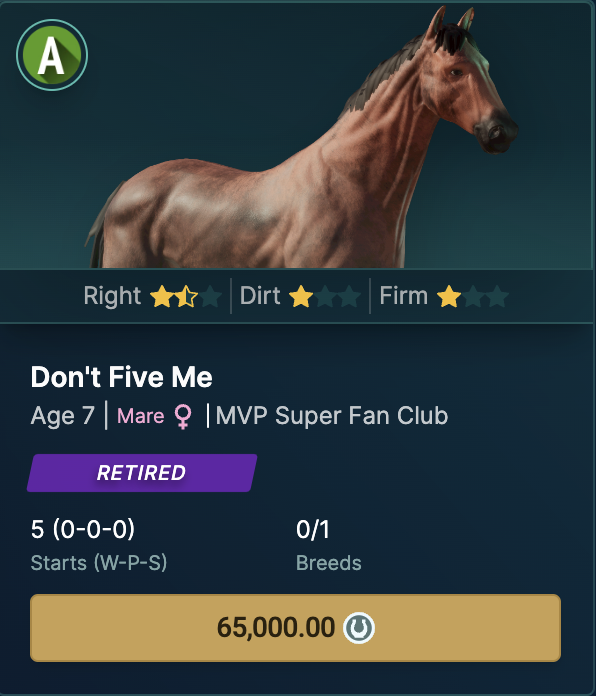Screen dimensions: 596x696
Task: Select the Dirt surface preference label
Action: click(x=260, y=296)
